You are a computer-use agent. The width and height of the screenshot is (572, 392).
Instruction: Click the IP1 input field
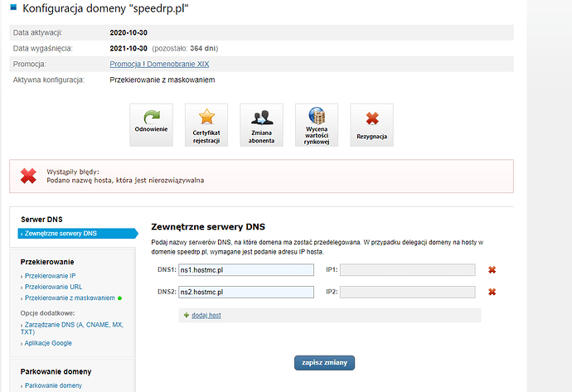[x=407, y=269]
